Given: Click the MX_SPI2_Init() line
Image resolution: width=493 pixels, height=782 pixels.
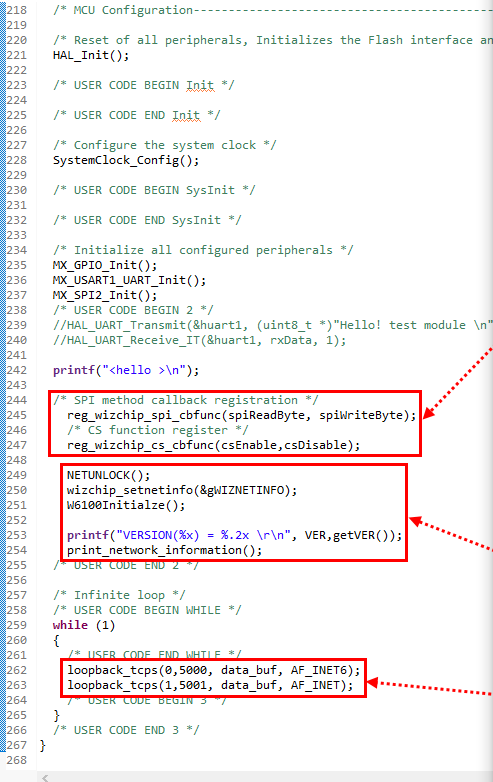Looking at the screenshot, I should point(105,295).
